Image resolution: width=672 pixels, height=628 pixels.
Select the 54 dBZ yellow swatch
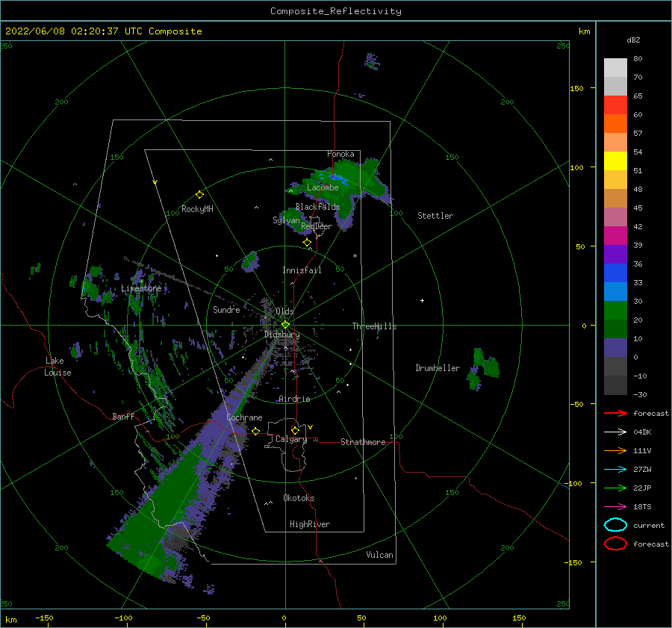coord(615,161)
